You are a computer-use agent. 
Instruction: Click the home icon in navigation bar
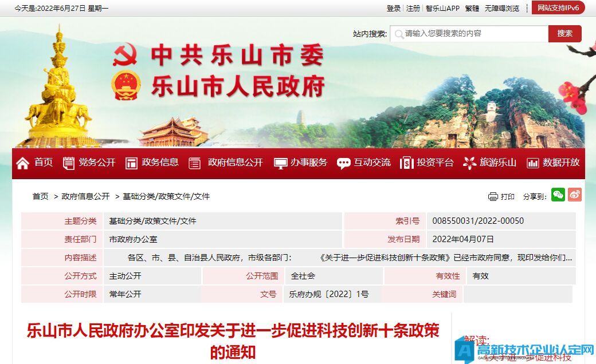point(22,163)
